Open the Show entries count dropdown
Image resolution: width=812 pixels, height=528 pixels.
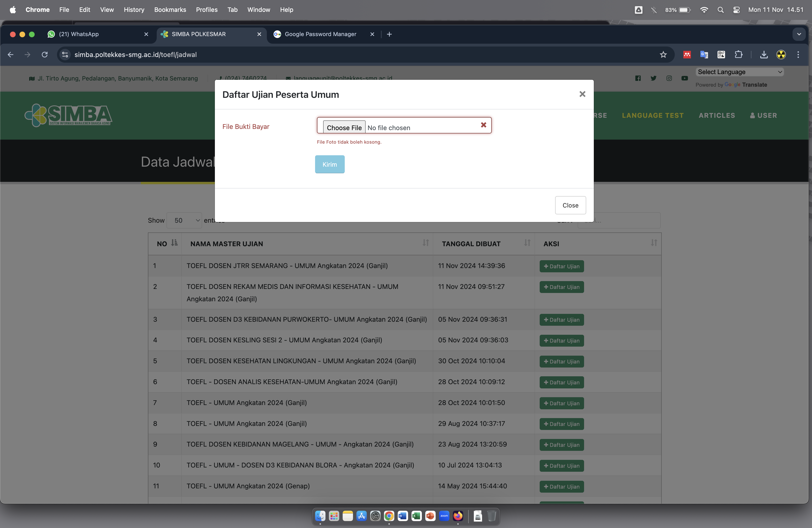pos(184,220)
